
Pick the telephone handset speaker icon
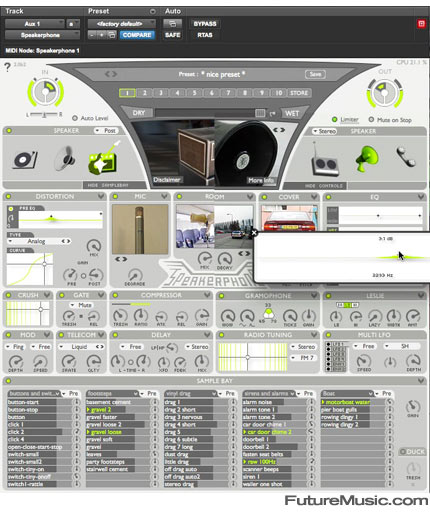pos(406,157)
